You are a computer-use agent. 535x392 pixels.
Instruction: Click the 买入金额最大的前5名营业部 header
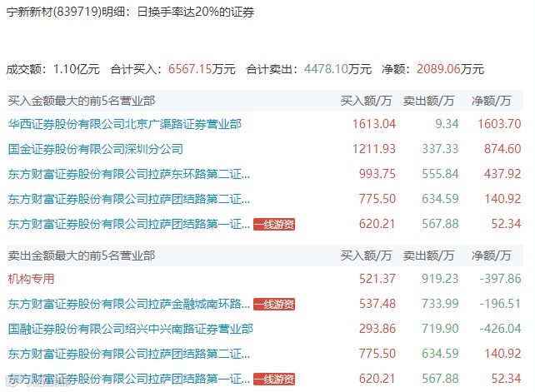click(x=82, y=101)
